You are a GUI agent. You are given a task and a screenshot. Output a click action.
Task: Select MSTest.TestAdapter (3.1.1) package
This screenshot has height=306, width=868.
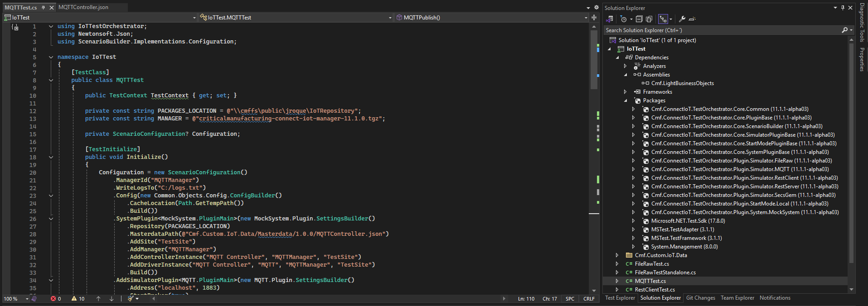(x=683, y=229)
